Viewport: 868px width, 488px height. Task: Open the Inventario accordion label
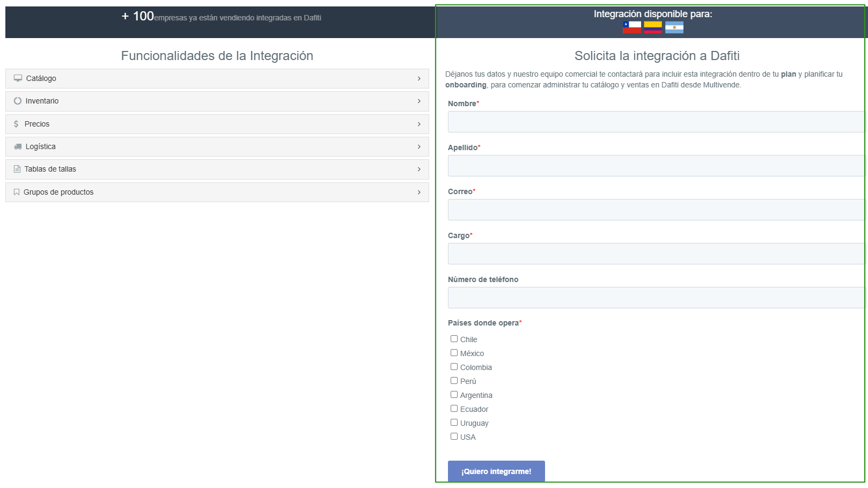point(42,101)
